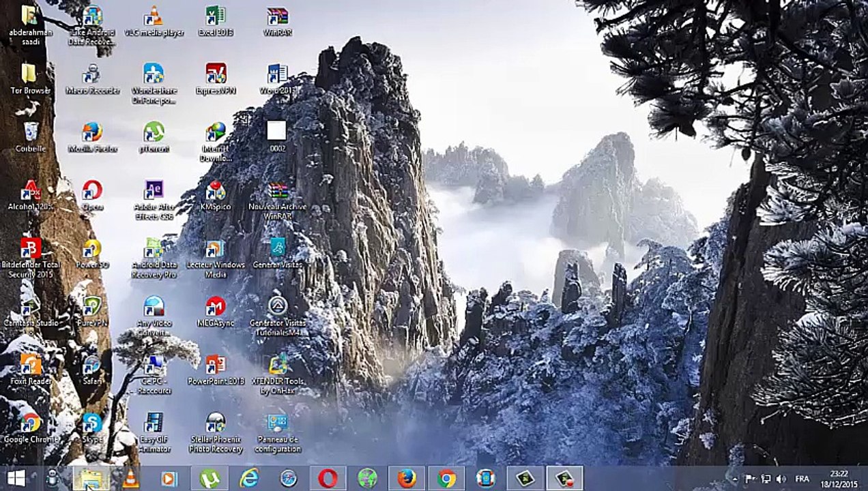Screen dimensions: 868x491
Task: Open the volume speaker tray icon
Action: pos(781,479)
